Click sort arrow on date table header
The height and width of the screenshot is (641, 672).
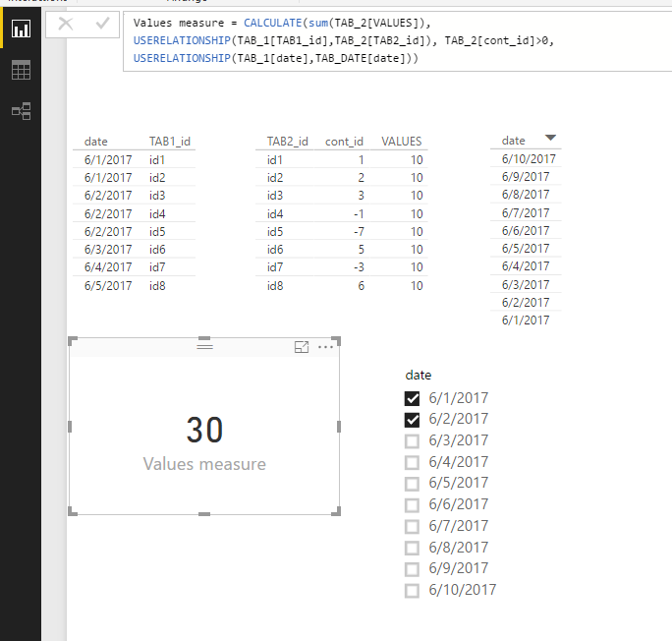pyautogui.click(x=550, y=138)
